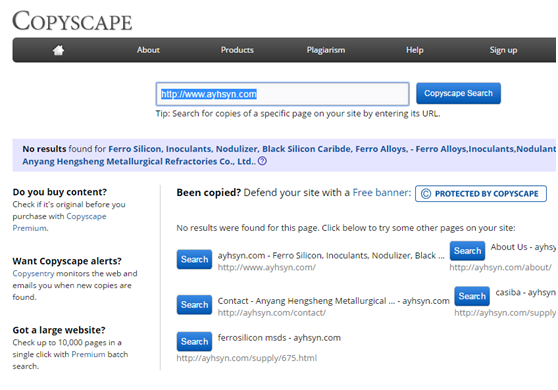Open the Plagiarism menu

[x=326, y=50]
